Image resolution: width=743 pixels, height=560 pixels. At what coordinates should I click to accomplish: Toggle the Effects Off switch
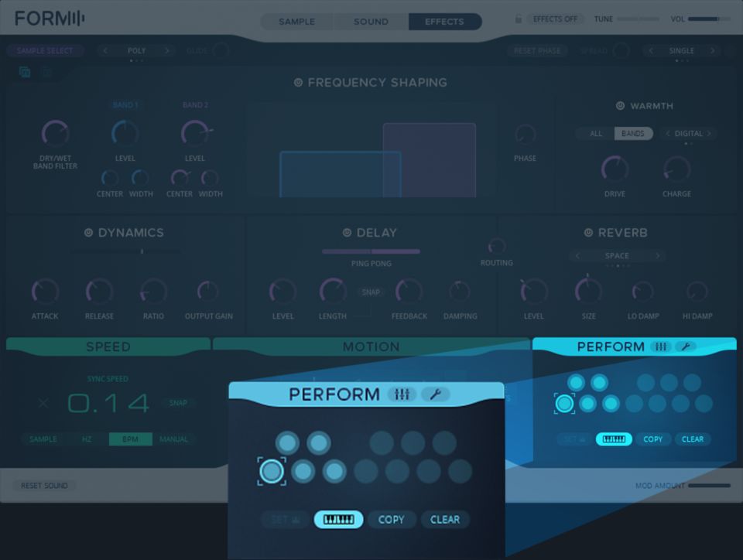click(x=556, y=19)
